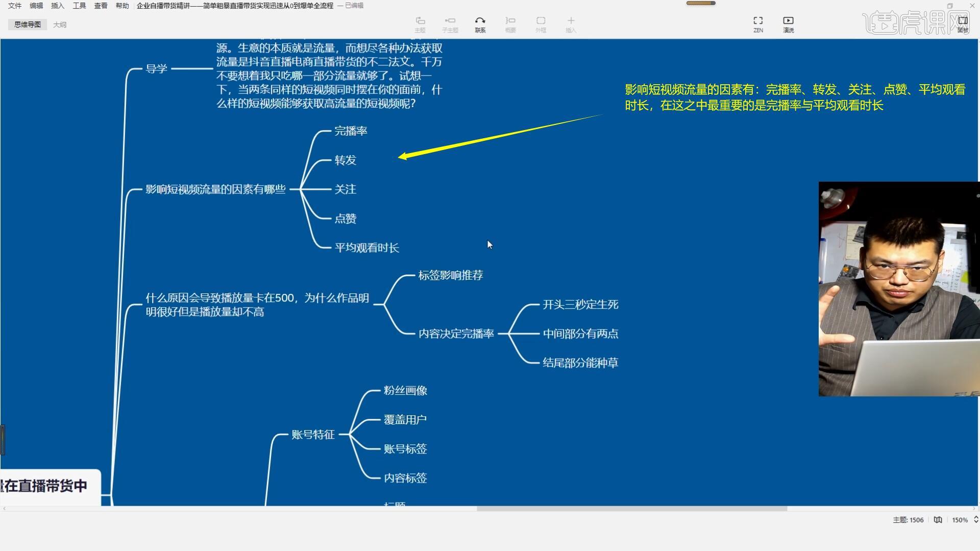
Task: Select the 完播率 topic node
Action: [351, 131]
